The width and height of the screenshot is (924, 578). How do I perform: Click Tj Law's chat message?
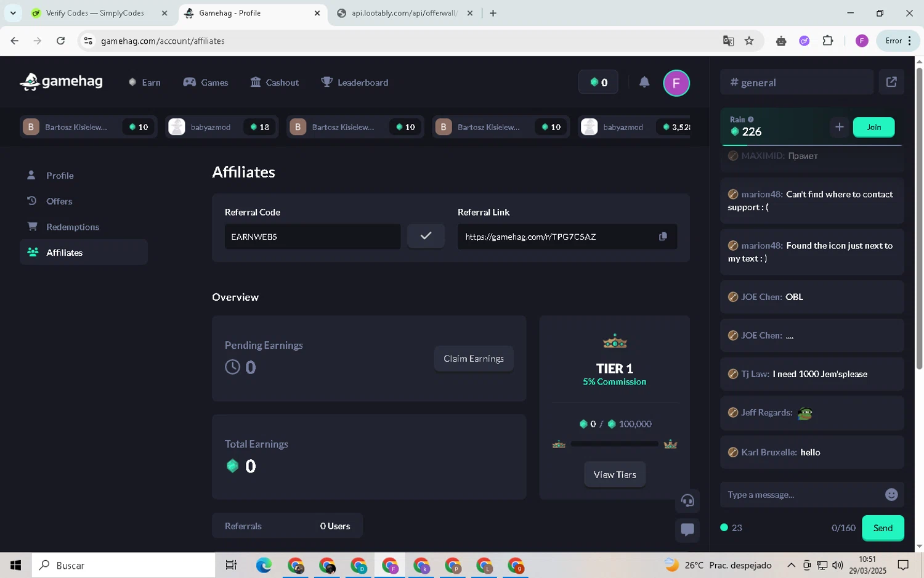(812, 374)
